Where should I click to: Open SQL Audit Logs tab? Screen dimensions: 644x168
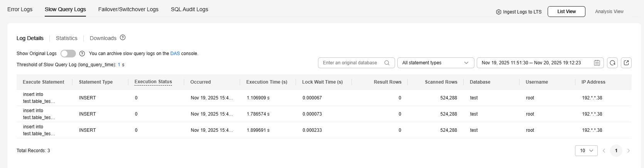click(189, 9)
